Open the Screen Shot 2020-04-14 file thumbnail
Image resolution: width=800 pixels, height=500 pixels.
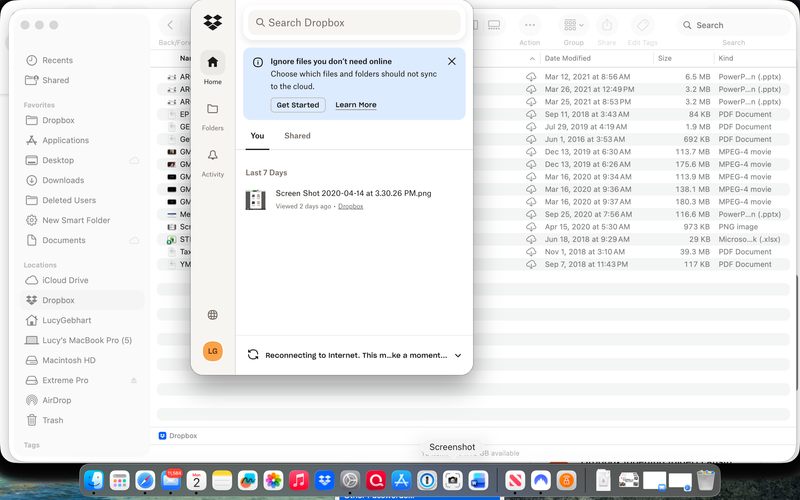[x=255, y=199]
